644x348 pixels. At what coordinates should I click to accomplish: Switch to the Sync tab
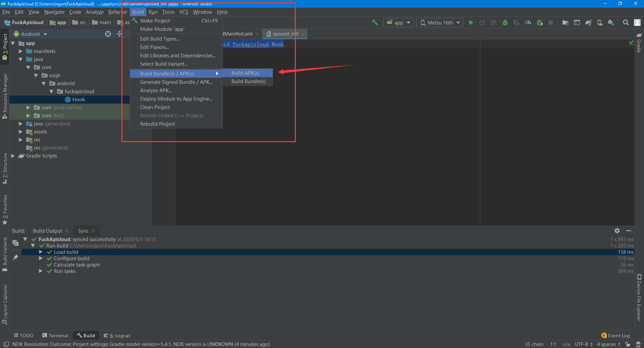click(x=83, y=231)
